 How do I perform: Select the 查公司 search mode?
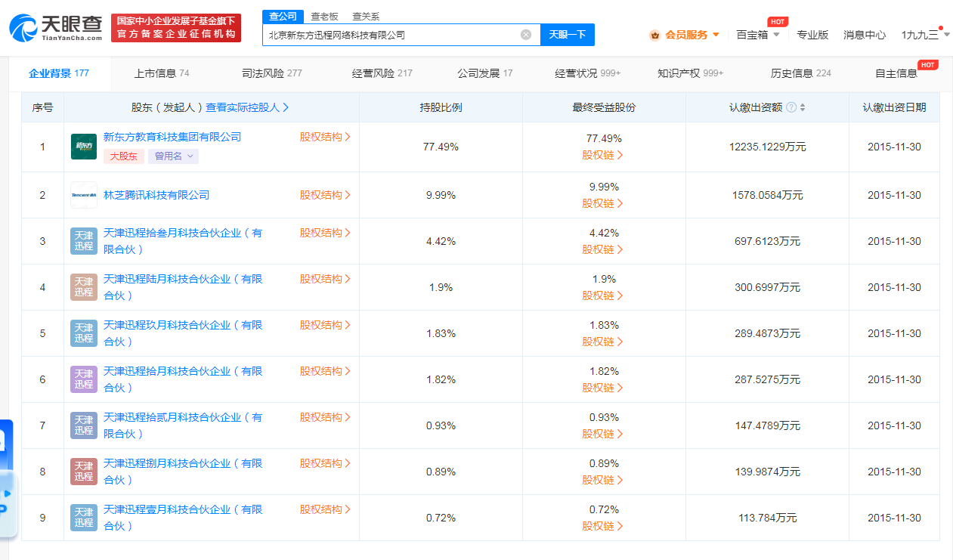(283, 17)
